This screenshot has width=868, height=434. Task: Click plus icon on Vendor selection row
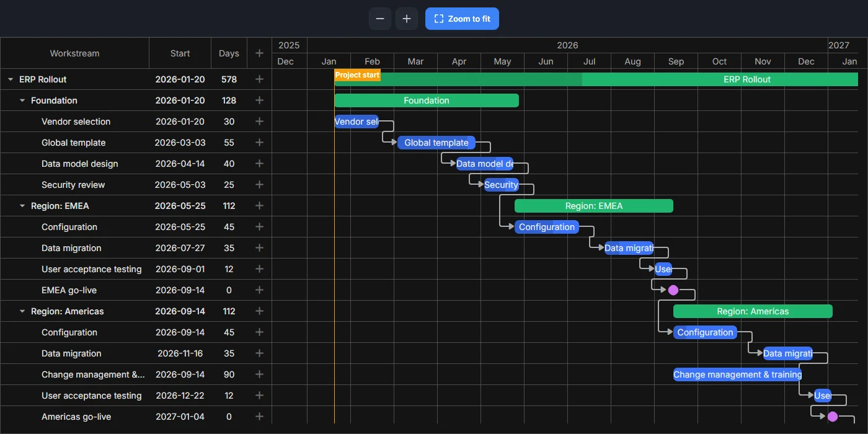click(259, 122)
